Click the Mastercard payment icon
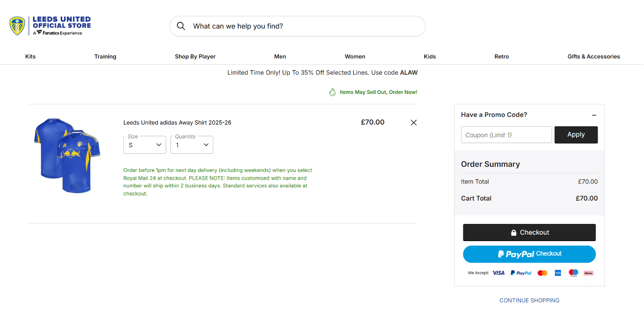Viewport: 644px width, 312px height. 542,272
